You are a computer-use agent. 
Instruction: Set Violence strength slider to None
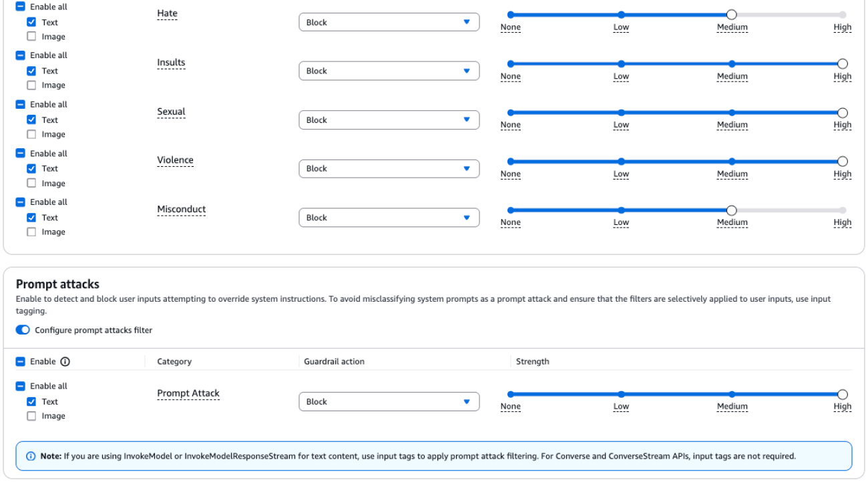coord(511,161)
